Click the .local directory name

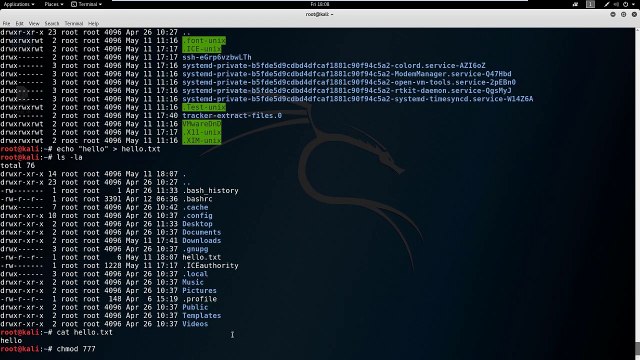[195, 274]
